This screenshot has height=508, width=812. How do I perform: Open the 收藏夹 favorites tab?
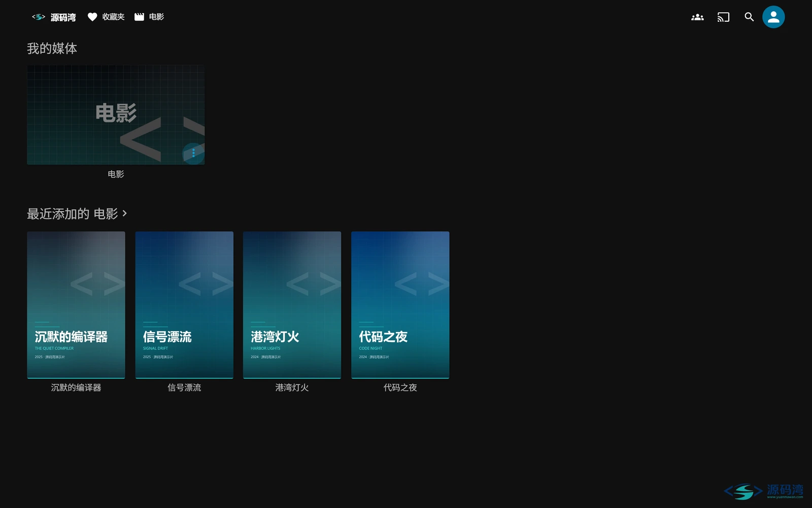coord(106,17)
